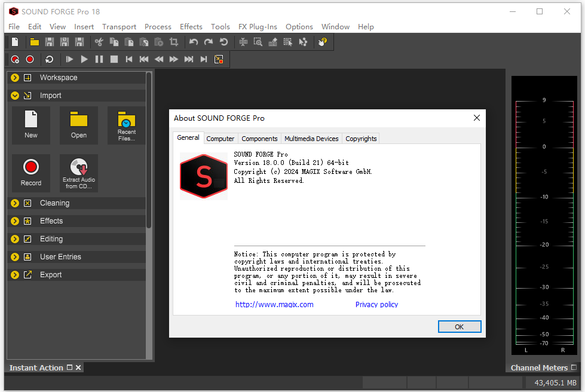This screenshot has height=392, width=585.
Task: Click OK in the About dialog
Action: coord(459,327)
